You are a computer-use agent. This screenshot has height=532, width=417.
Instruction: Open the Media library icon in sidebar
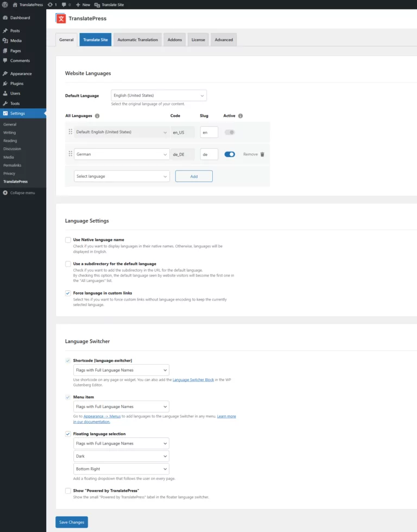coord(5,40)
